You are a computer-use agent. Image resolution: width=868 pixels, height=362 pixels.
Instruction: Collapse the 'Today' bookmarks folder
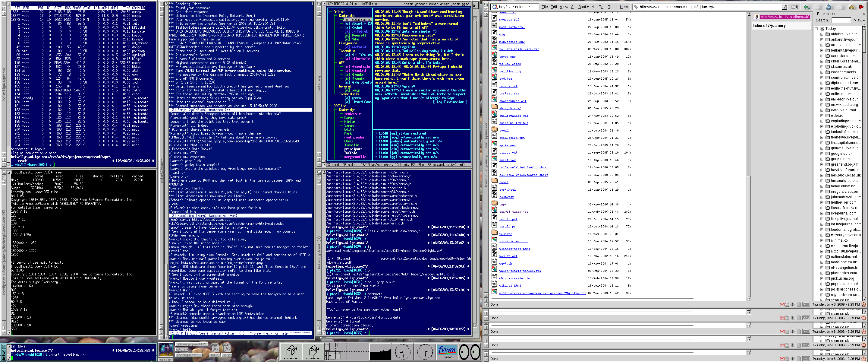[x=816, y=29]
